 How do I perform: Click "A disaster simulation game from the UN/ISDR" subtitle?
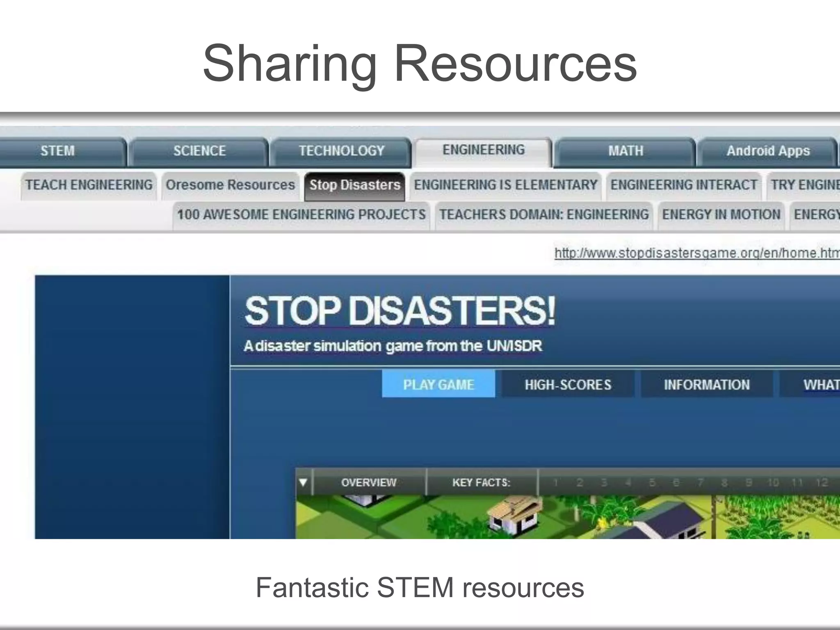coord(393,346)
